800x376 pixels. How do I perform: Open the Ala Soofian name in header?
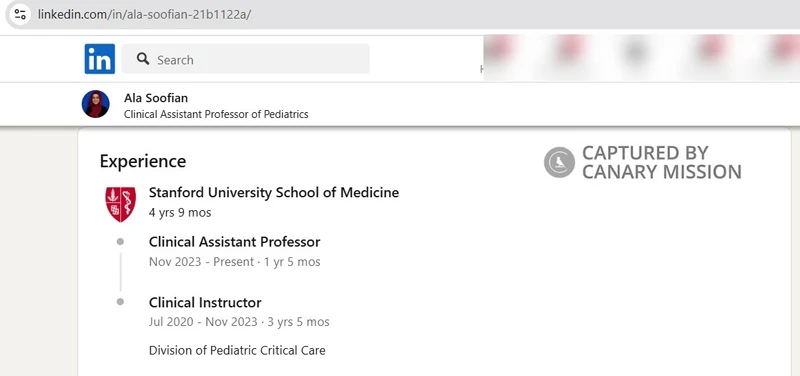coord(156,97)
